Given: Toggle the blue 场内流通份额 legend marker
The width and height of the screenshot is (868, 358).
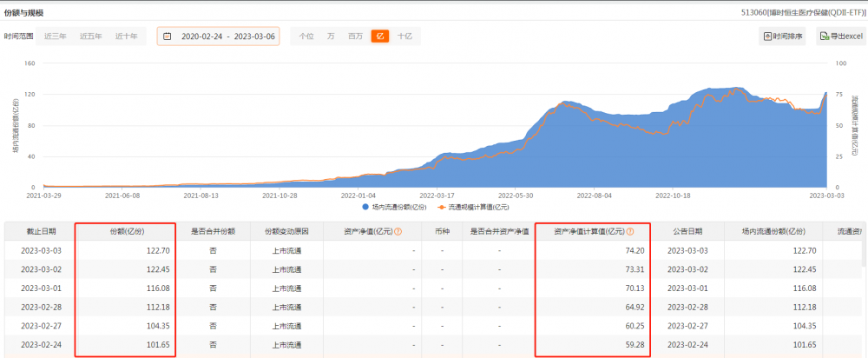Looking at the screenshot, I should [365, 207].
